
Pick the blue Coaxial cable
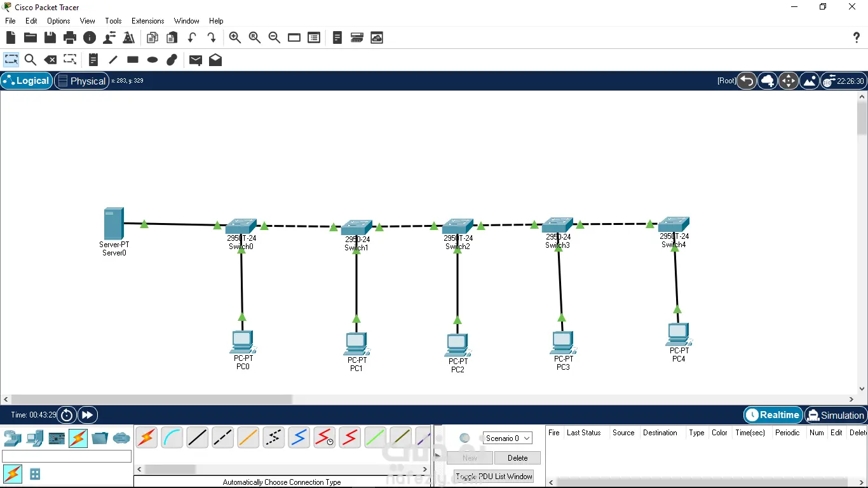tap(299, 437)
